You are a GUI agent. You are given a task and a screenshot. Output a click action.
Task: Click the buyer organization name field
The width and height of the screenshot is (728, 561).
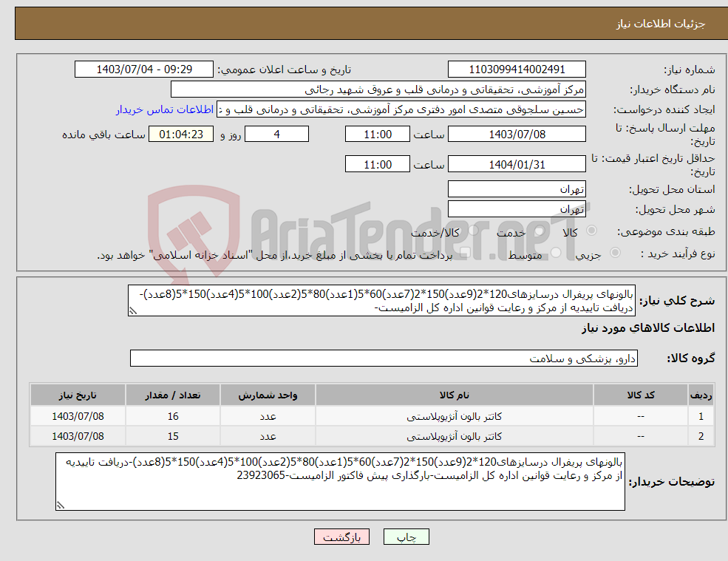pyautogui.click(x=378, y=89)
